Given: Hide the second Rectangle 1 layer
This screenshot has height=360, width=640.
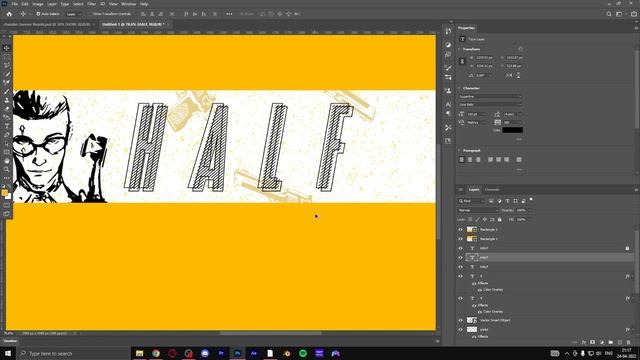Looking at the screenshot, I should [460, 239].
